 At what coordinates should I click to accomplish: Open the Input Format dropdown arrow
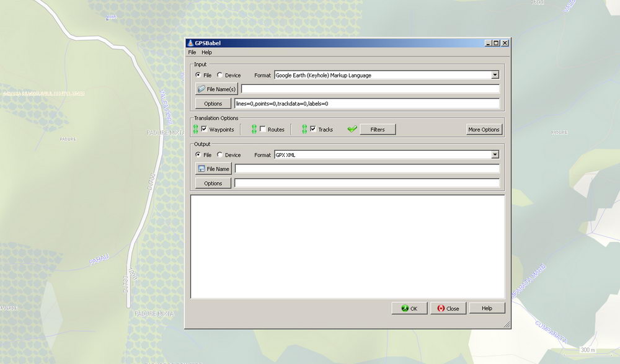pos(495,75)
